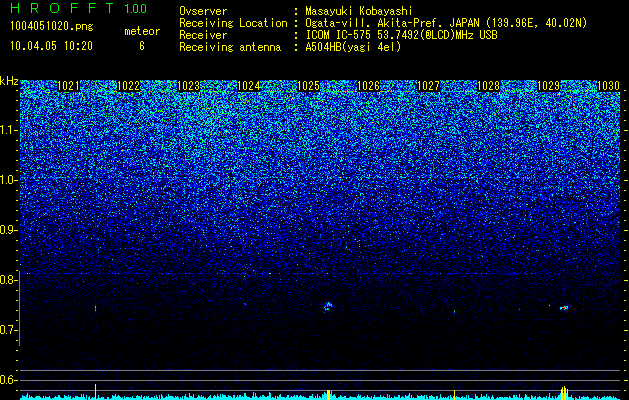Click the yellow detection bar after 1025
This screenshot has height=400, width=629.
[x=329, y=395]
